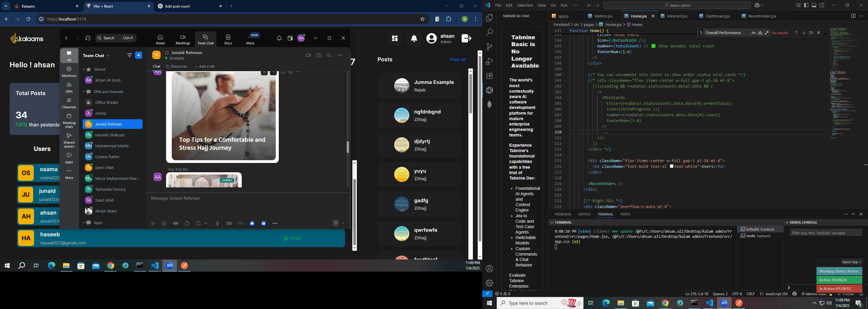Insert code snippet in message toolbar
The width and height of the screenshot is (868, 309).
pyautogui.click(x=241, y=223)
